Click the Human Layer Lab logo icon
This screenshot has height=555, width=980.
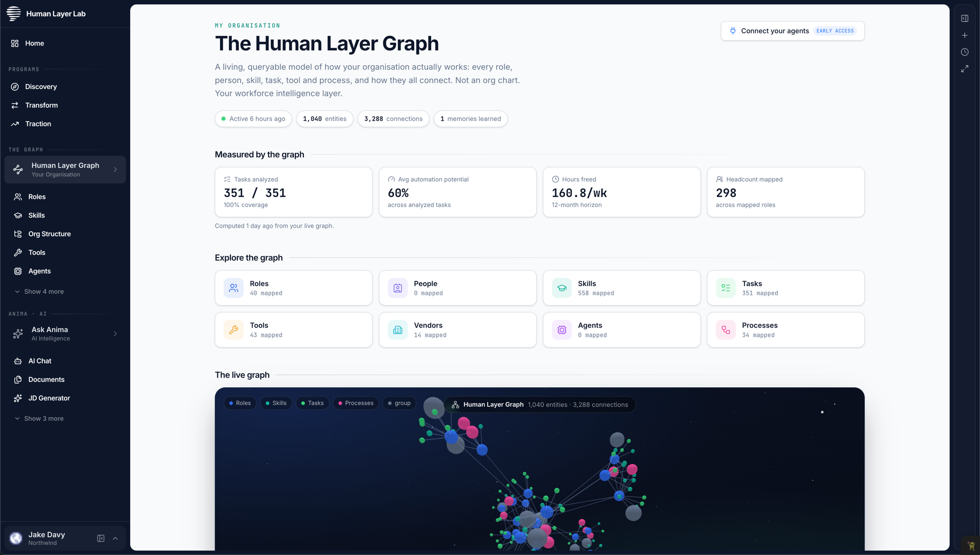pos(14,14)
